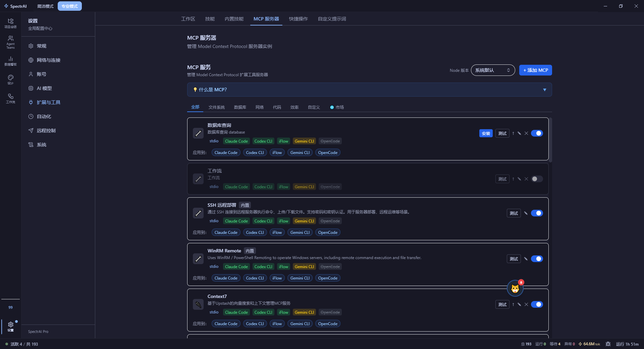Open the 内置技能 tab
644x349 pixels.
(234, 19)
